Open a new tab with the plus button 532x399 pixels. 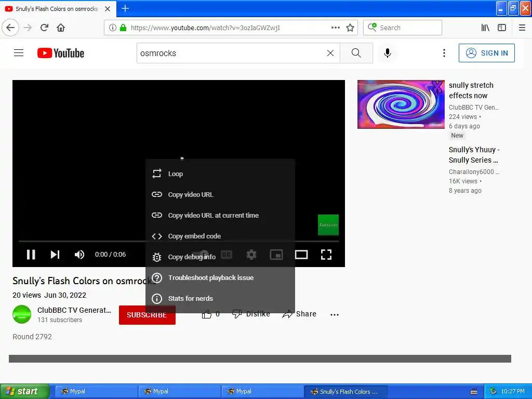pyautogui.click(x=125, y=8)
